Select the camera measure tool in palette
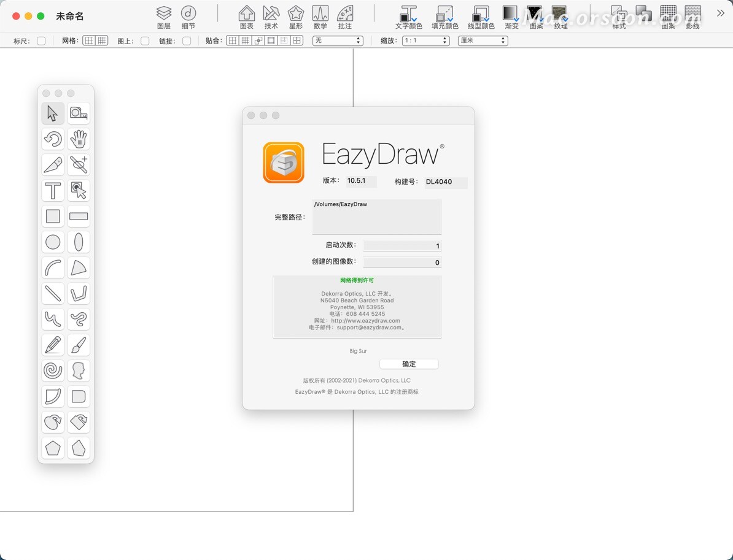The image size is (733, 560). [x=79, y=113]
